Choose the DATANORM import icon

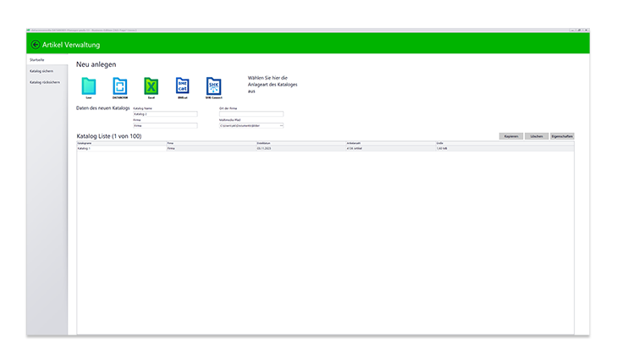point(120,86)
